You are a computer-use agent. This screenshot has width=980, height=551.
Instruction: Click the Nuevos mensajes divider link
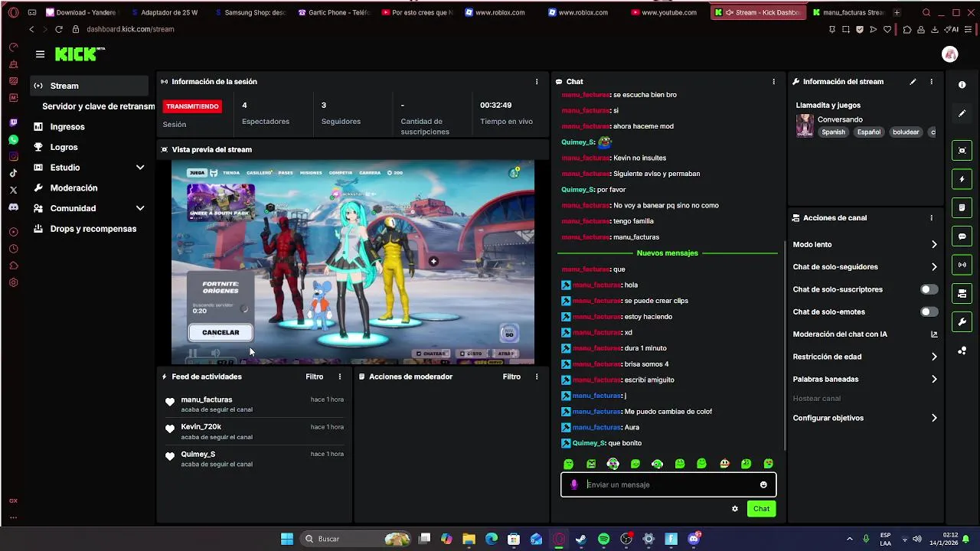(667, 253)
